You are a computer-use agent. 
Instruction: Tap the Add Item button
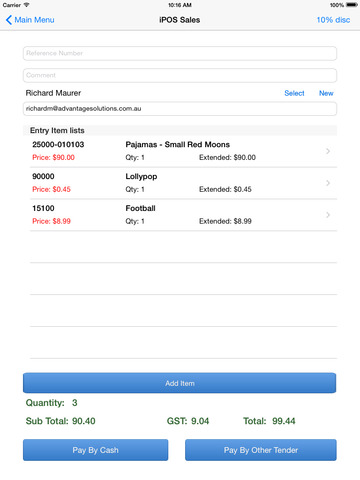click(179, 383)
